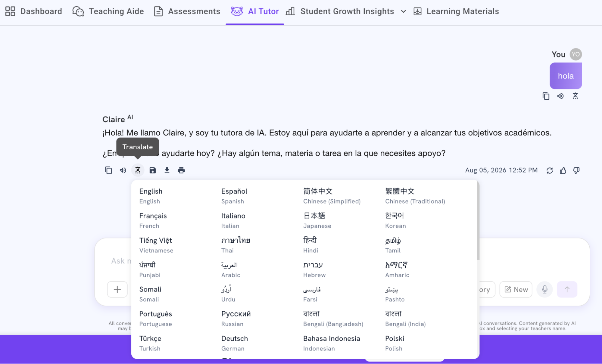
Task: Choose Farsi translation
Action: point(312,294)
